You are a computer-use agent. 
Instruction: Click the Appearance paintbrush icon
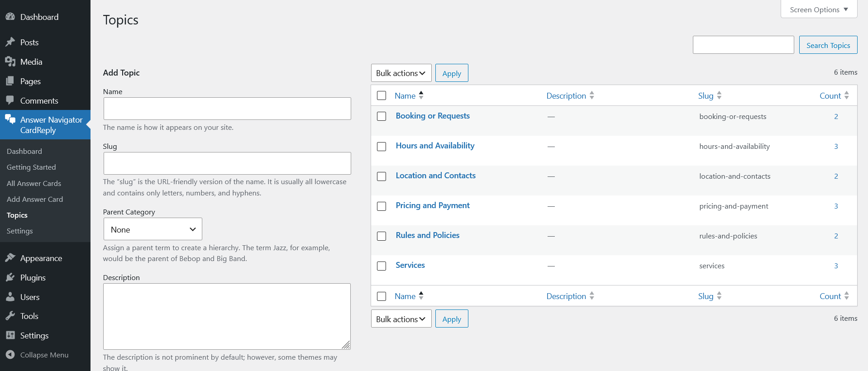[x=10, y=258]
